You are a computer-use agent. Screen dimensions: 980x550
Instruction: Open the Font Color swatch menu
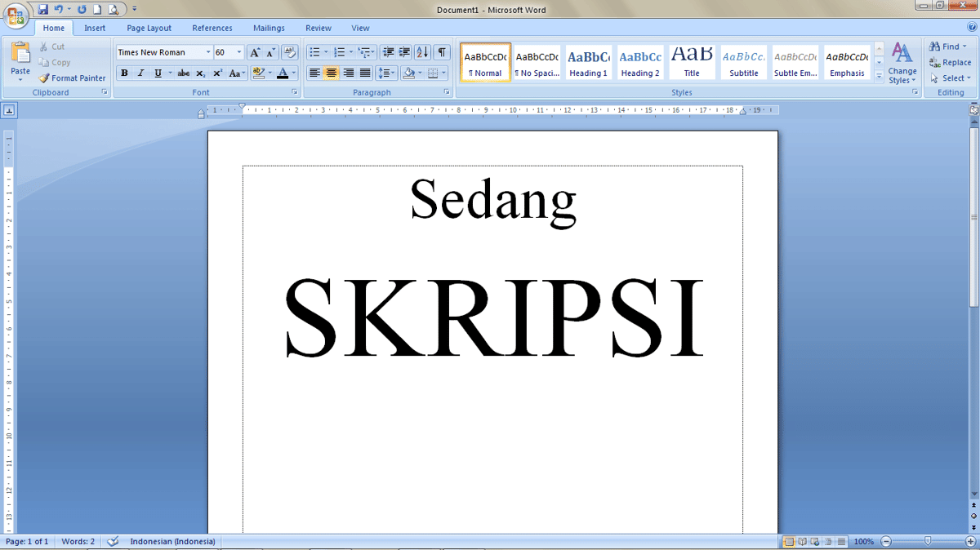click(292, 73)
